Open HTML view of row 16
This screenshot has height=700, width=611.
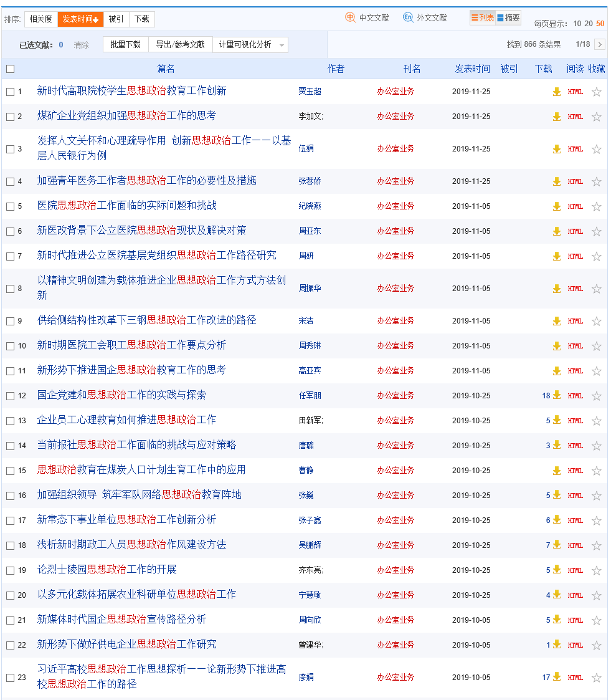click(x=575, y=496)
